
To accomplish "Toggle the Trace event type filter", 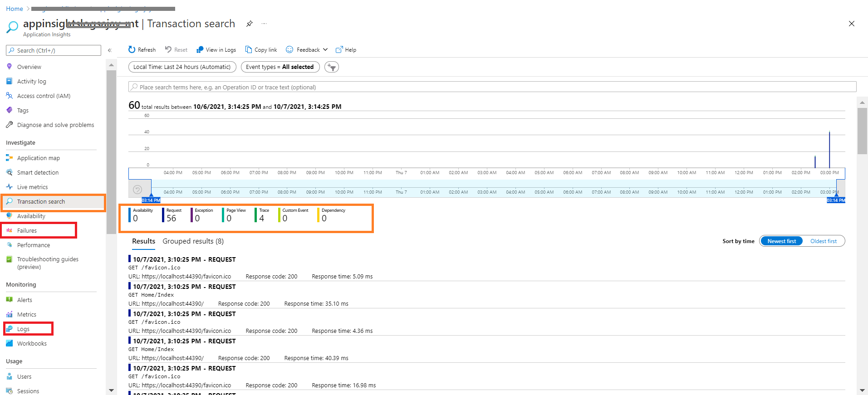I will pyautogui.click(x=262, y=215).
